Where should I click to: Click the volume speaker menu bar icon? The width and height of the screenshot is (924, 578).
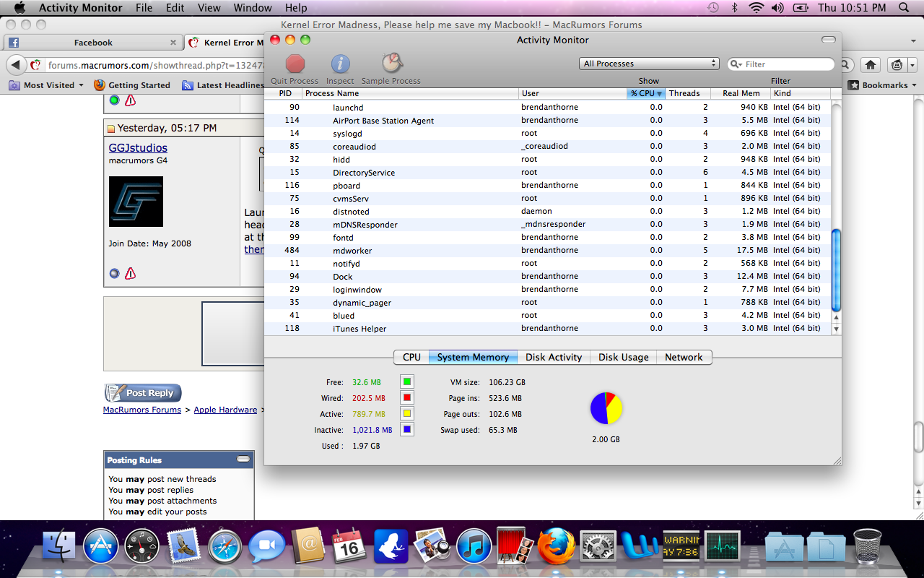(777, 8)
